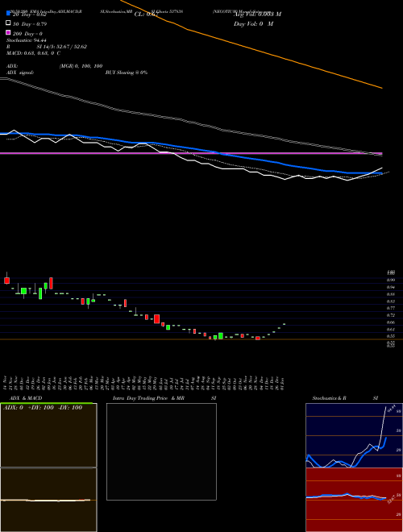Viewport: 403px width, 532px height.
Task: Click the 0.66 price axis label
Action: click(x=391, y=322)
